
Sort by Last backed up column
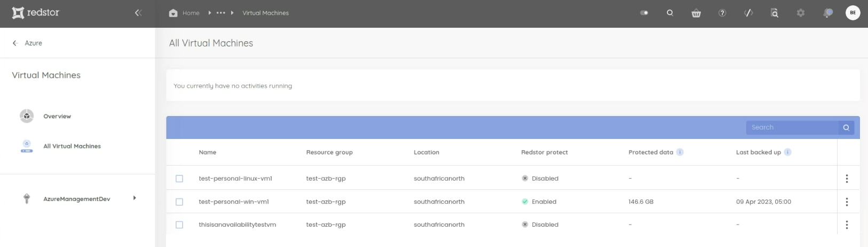(x=759, y=152)
